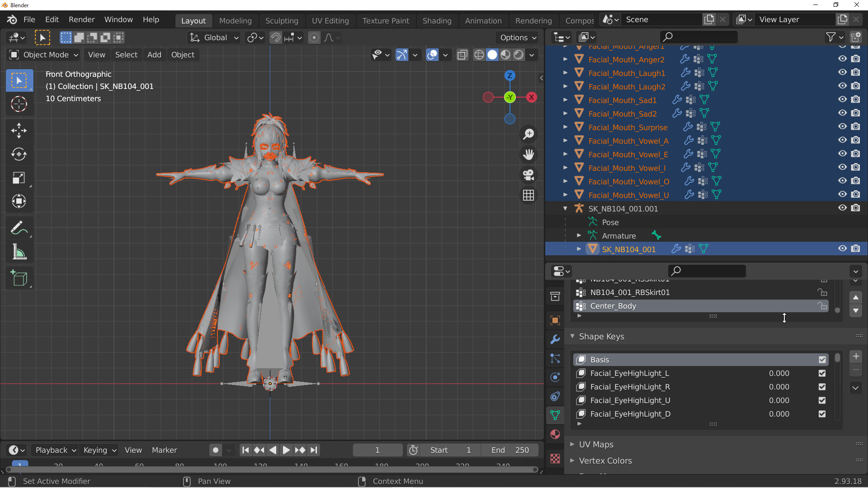Switch to the Sculpting workspace tab

point(282,21)
